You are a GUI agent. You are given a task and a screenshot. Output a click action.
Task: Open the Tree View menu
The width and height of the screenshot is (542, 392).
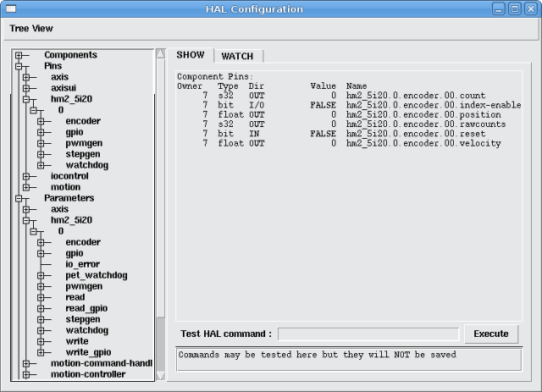(31, 27)
